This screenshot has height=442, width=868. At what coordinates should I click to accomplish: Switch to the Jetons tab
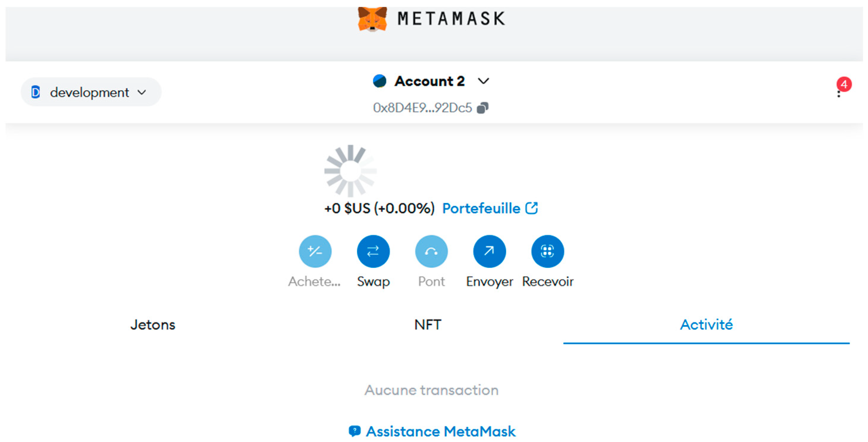click(x=152, y=325)
